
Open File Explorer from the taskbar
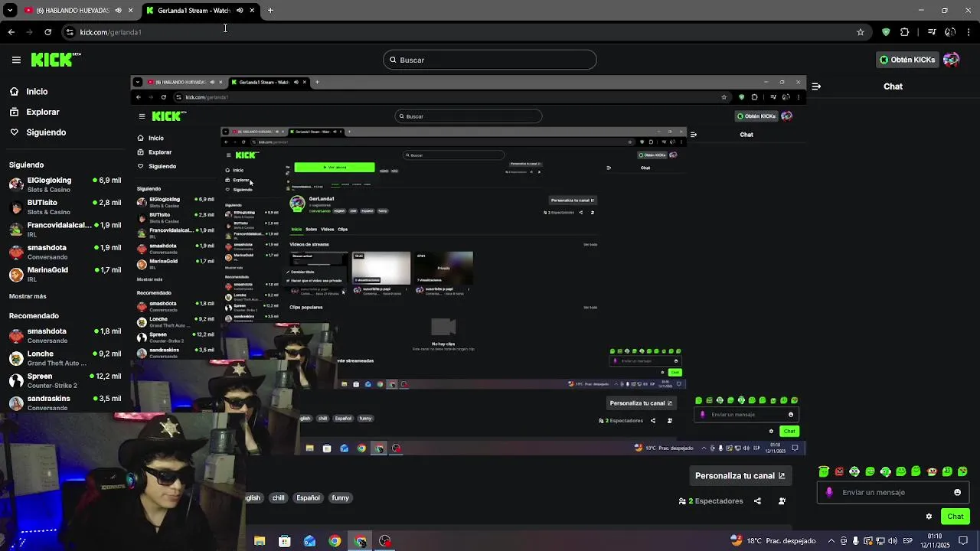click(260, 541)
